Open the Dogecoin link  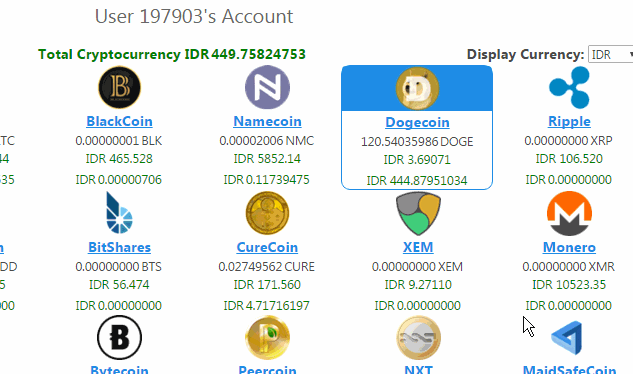[417, 122]
